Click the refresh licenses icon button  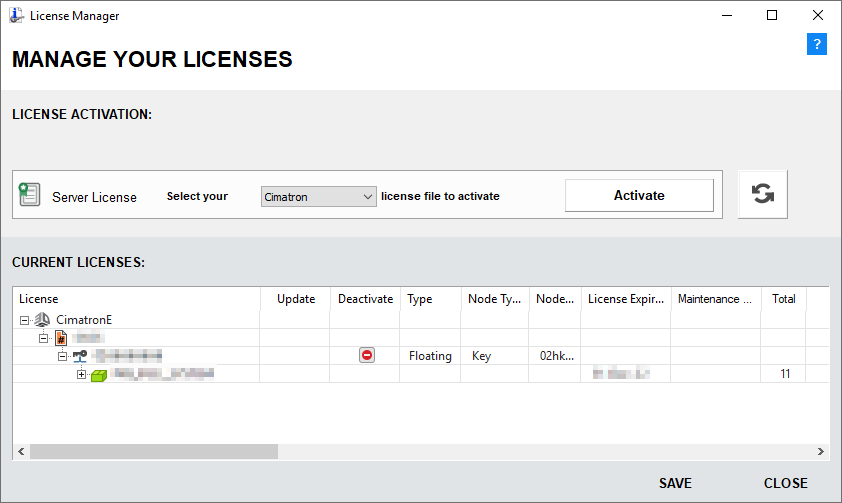point(763,194)
